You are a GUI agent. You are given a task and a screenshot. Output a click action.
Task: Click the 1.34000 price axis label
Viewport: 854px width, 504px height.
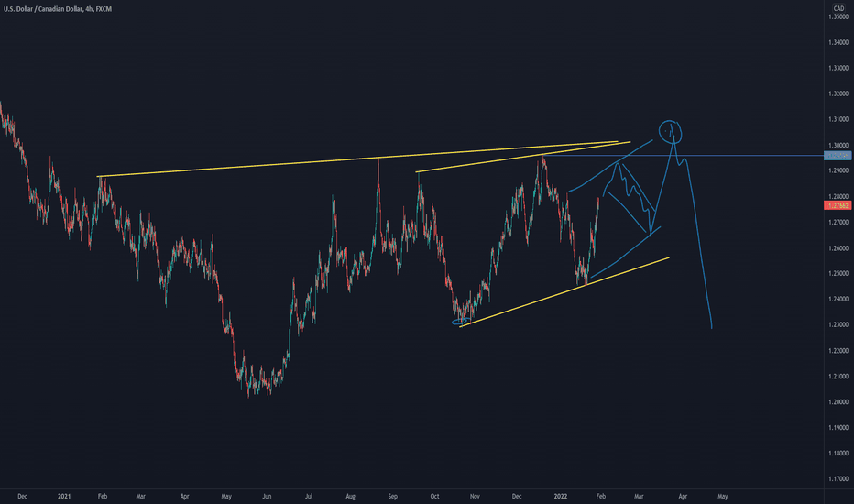coord(838,42)
